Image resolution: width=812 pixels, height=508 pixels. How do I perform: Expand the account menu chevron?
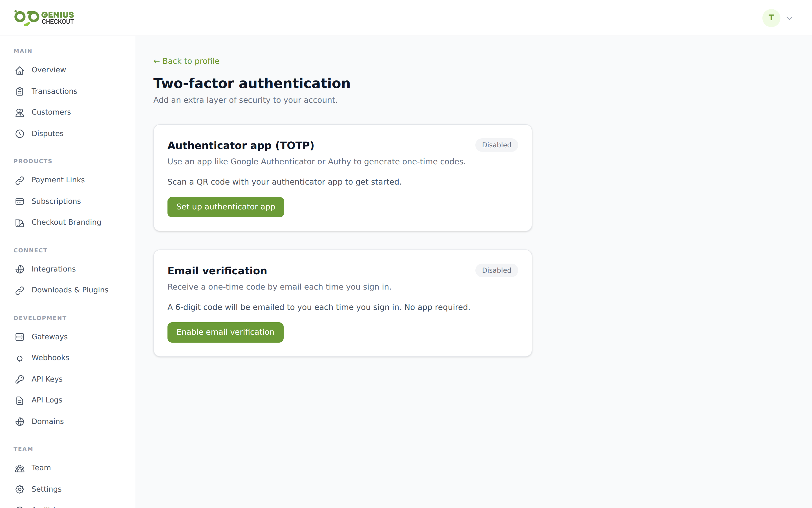pos(789,18)
